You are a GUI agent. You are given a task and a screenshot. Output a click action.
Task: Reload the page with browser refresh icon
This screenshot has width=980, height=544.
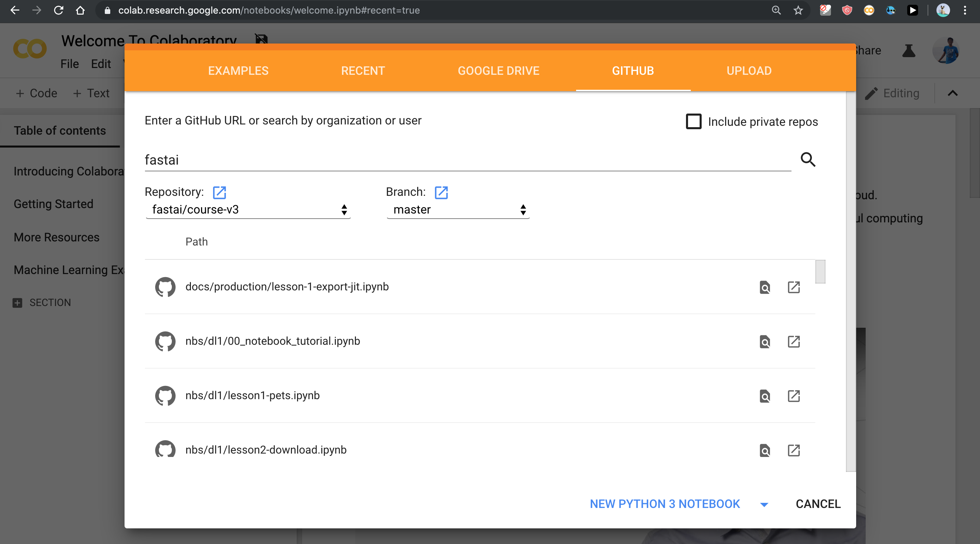59,10
